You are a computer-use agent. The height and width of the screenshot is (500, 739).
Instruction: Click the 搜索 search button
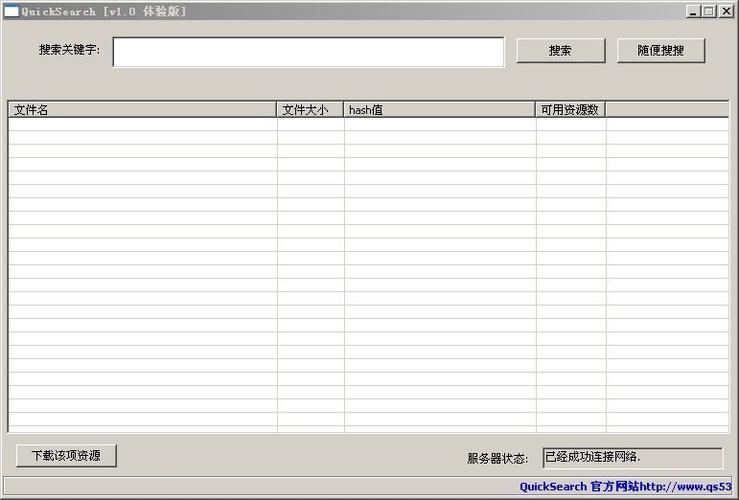click(x=560, y=50)
